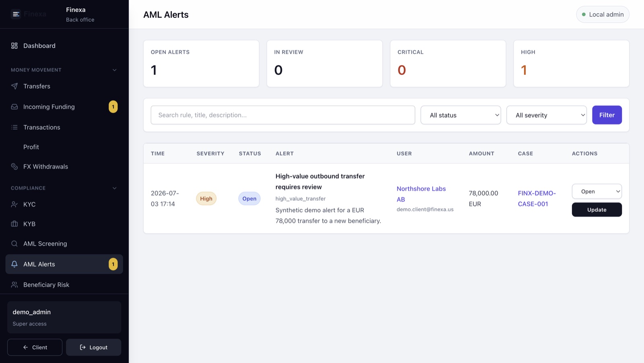This screenshot has height=363, width=644.
Task: Click the AML Alerts badge count
Action: click(x=113, y=264)
